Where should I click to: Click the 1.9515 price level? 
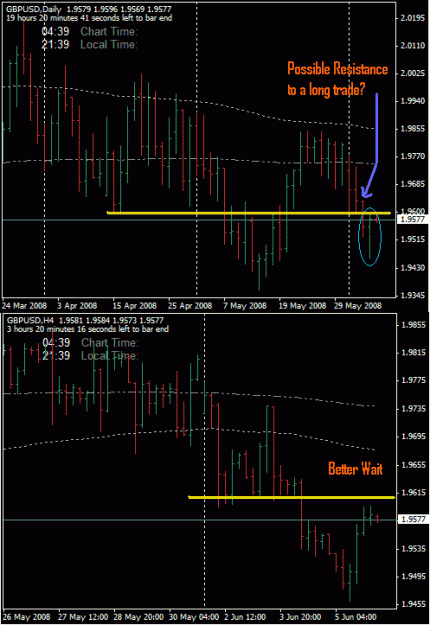click(412, 240)
